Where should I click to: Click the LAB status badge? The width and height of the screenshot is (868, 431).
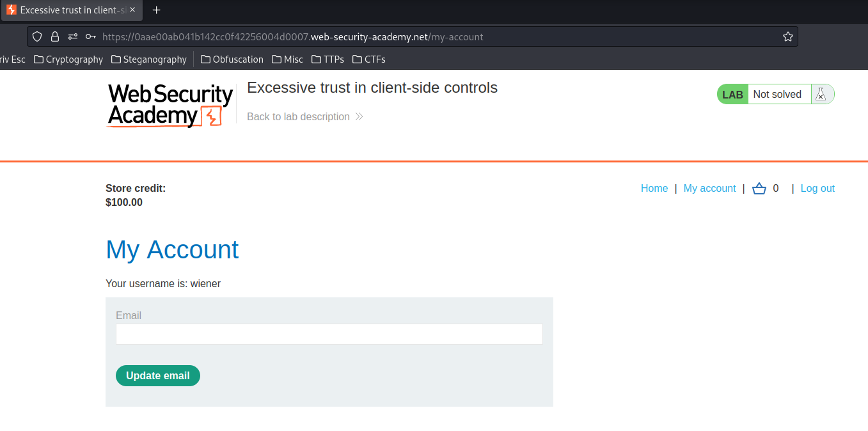point(732,95)
